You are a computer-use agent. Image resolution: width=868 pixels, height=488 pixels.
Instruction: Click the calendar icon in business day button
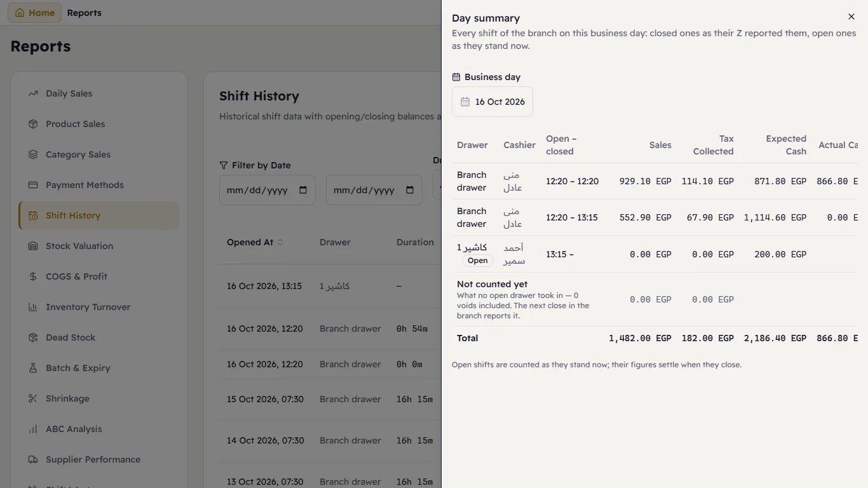point(465,102)
